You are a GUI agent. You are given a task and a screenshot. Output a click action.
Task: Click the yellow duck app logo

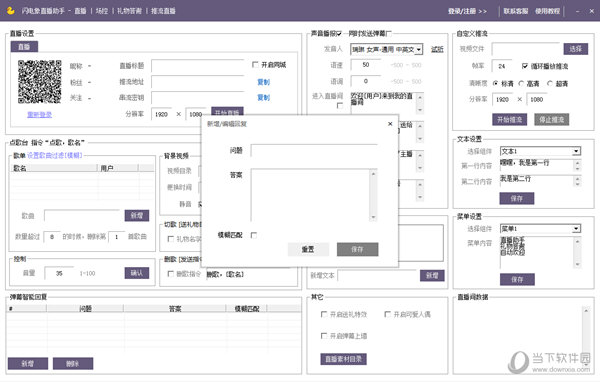(x=11, y=10)
